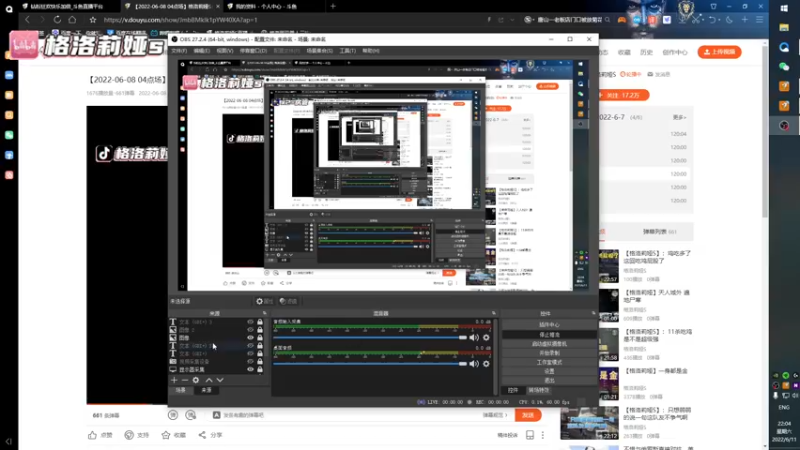This screenshot has height=450, width=800.
Task: Toggle visibility of 文本 (GDI+) 3 source
Action: (250, 322)
